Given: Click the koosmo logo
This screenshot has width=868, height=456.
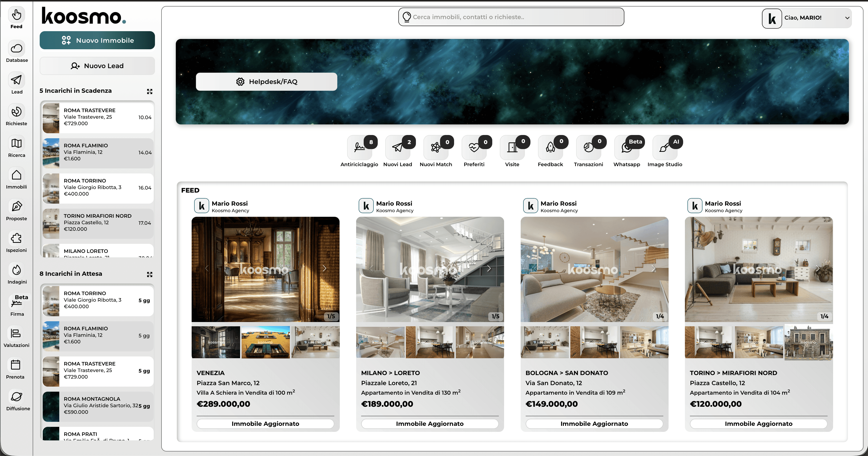Looking at the screenshot, I should (84, 16).
